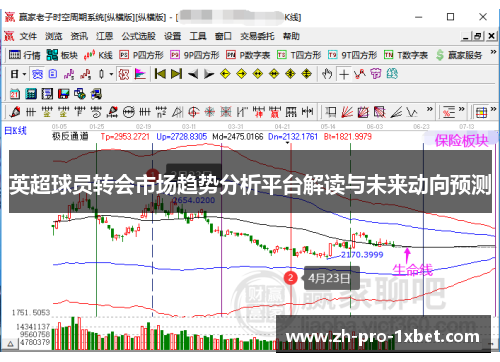500x362 pixels.
Task: Click the red zigzag line tool icon
Action: click(x=360, y=74)
